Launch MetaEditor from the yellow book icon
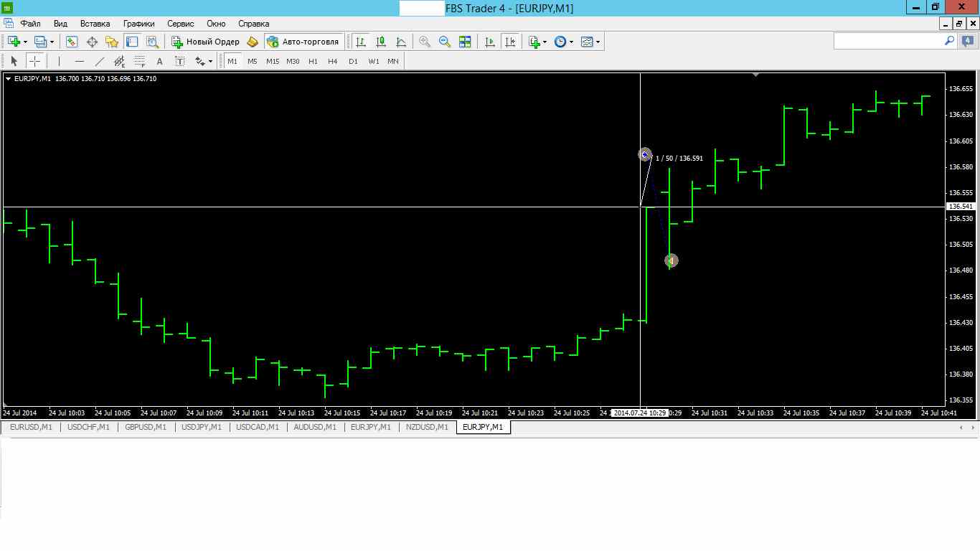Image resolution: width=980 pixels, height=551 pixels. (x=253, y=42)
